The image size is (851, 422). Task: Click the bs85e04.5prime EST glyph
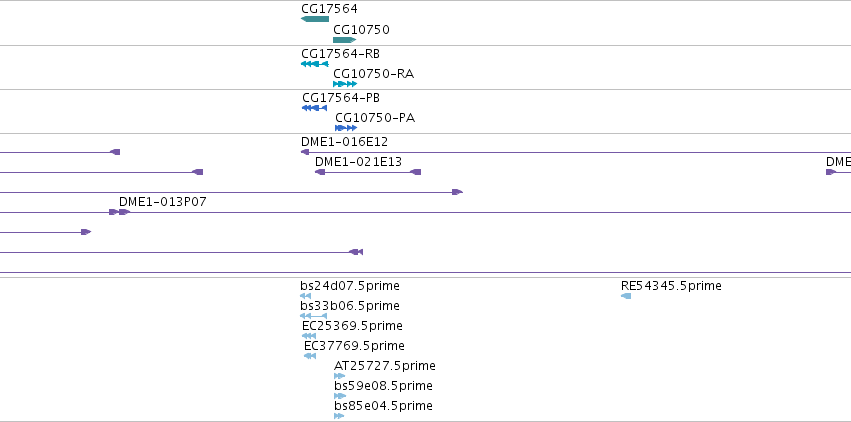339,416
